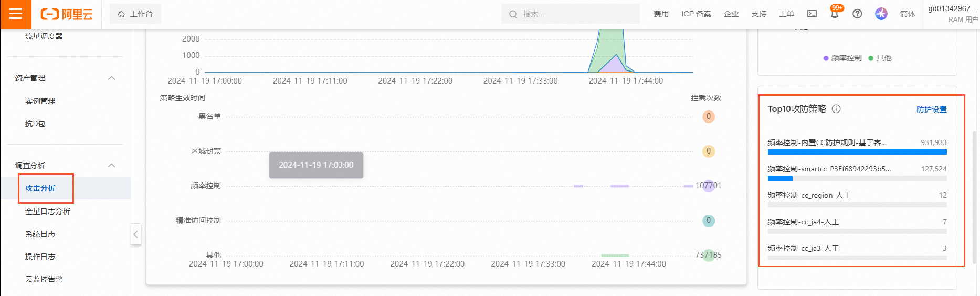The width and height of the screenshot is (980, 296).
Task: Select 全量日志分析 in sidebar
Action: pyautogui.click(x=48, y=211)
